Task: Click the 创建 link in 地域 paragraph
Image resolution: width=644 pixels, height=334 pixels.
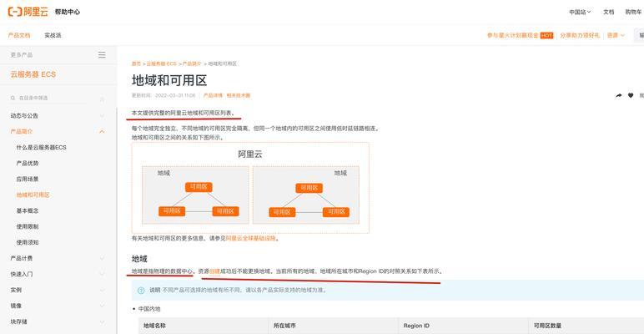Action: click(214, 271)
